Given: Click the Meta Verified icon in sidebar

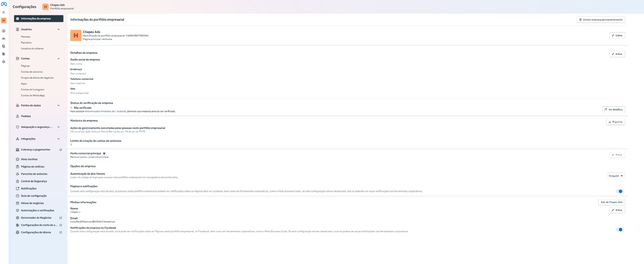Looking at the screenshot, I should pyautogui.click(x=17, y=159).
